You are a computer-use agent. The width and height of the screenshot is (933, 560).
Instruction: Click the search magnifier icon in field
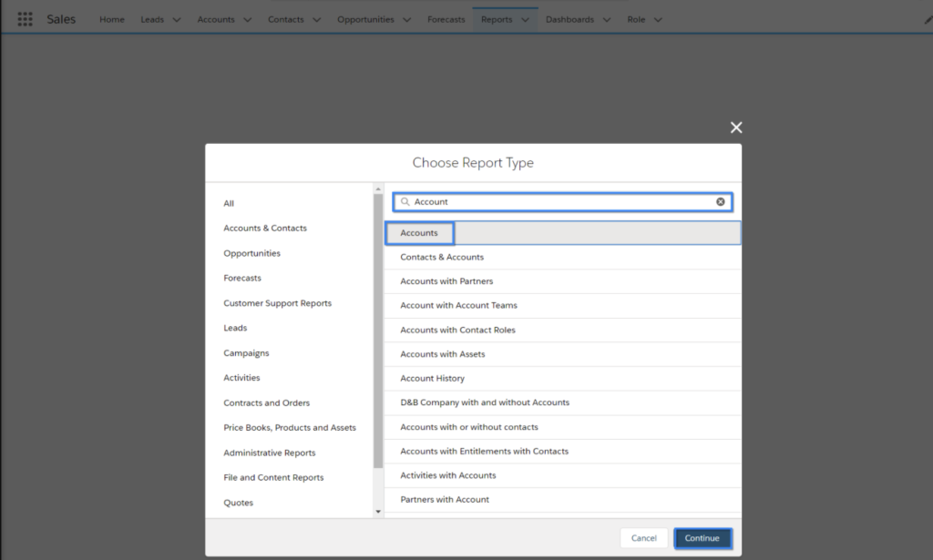click(x=405, y=201)
